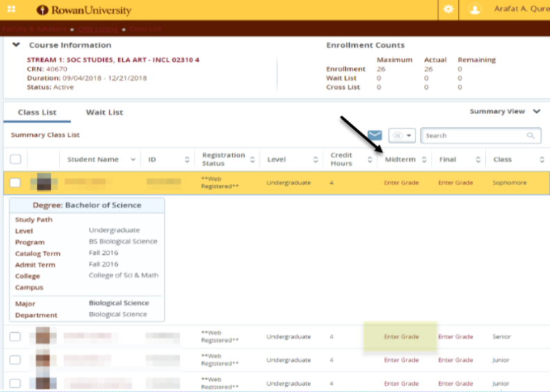Toggle the select-all header checkbox
This screenshot has width=550, height=392.
(x=15, y=159)
